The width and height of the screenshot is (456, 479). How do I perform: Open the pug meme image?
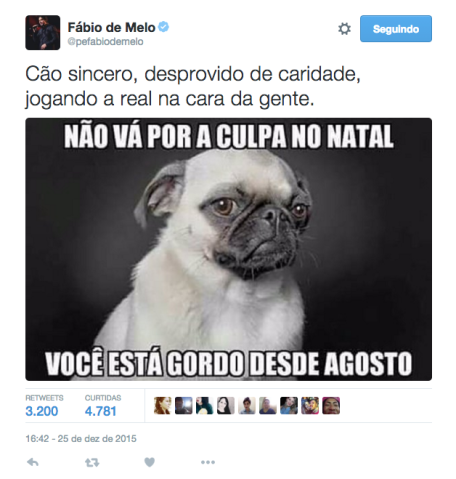click(x=228, y=249)
